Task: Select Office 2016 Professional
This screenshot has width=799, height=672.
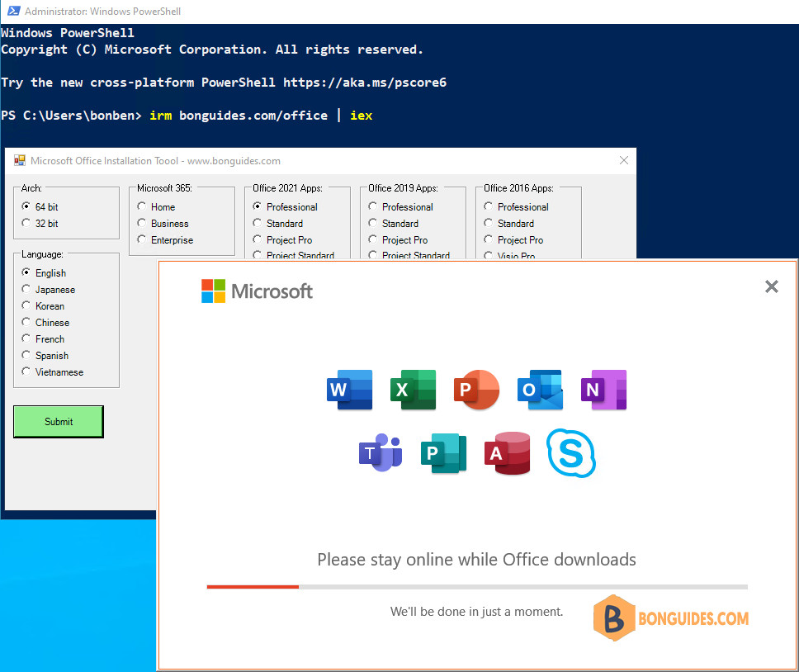Action: pyautogui.click(x=516, y=207)
